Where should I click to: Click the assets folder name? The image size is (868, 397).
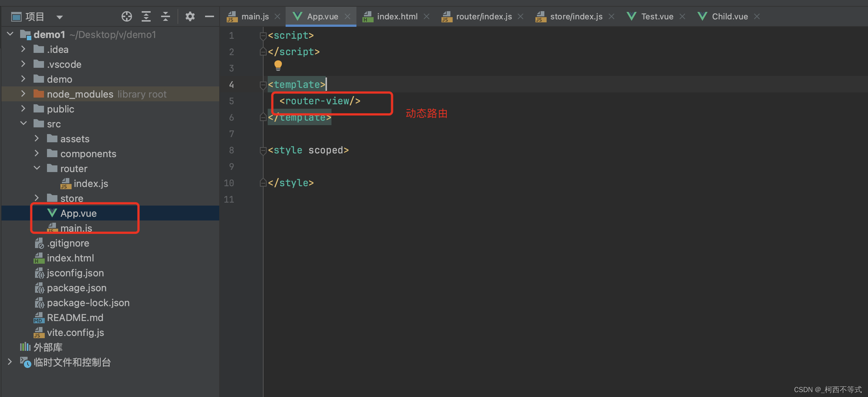point(75,139)
